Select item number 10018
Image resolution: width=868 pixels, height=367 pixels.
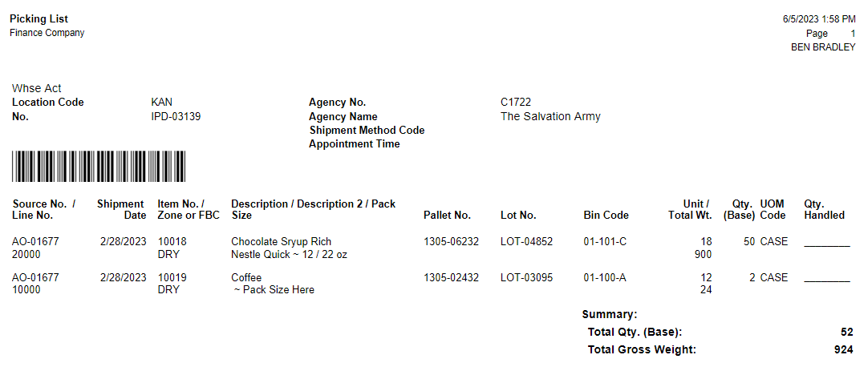(x=172, y=241)
